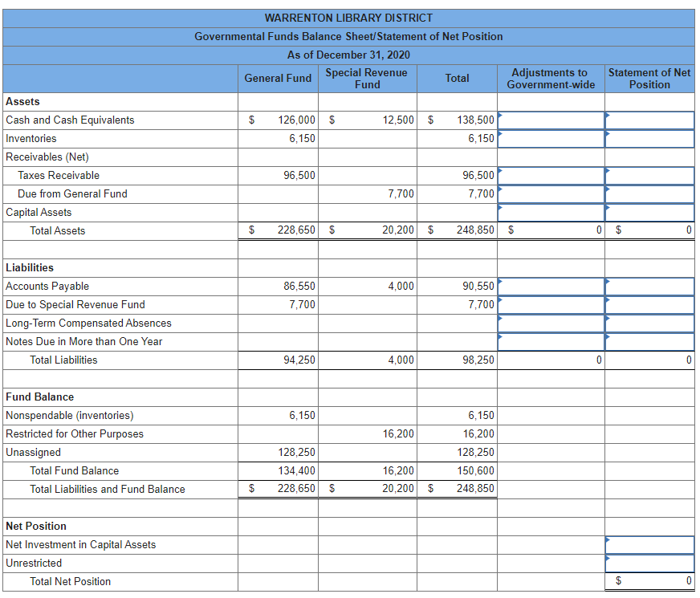Click the Capital Assets adjustments input cell
The height and width of the screenshot is (598, 700).
(x=549, y=212)
